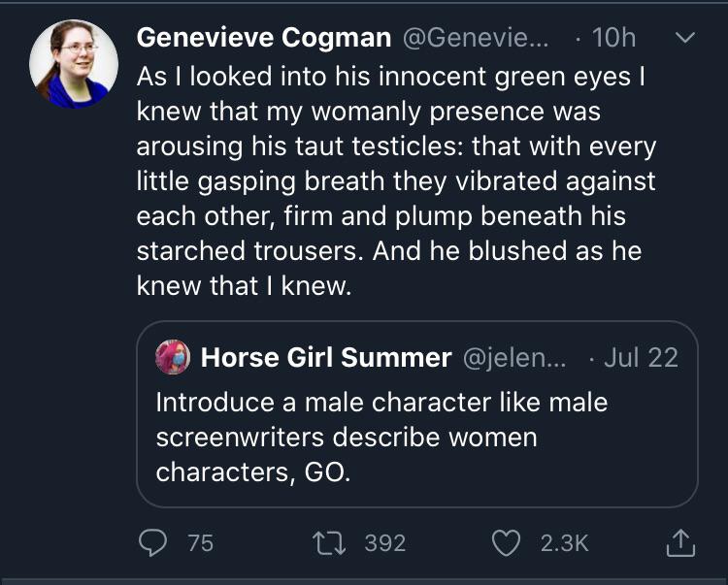
Task: Retweet using the retweet arrows icon
Action: click(x=329, y=543)
